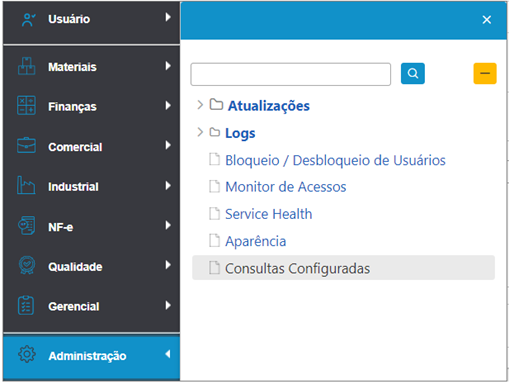Collapse the Administração menu arrow
The image size is (509, 384).
tap(168, 354)
